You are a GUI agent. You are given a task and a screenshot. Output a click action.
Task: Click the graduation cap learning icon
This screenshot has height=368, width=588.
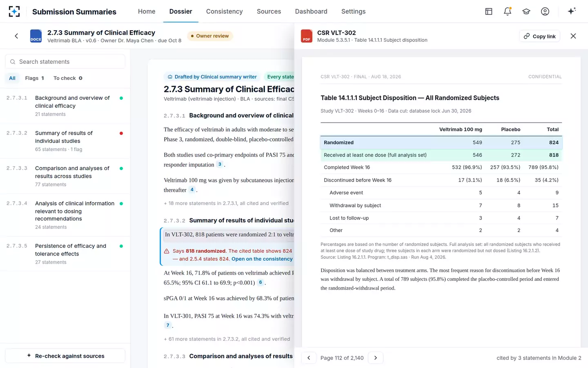pos(526,11)
